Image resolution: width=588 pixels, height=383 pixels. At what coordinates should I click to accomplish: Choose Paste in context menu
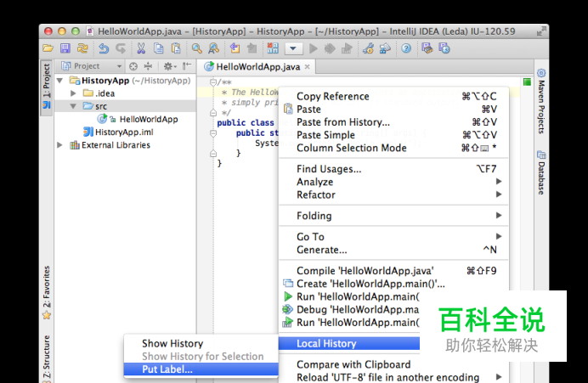pyautogui.click(x=393, y=109)
